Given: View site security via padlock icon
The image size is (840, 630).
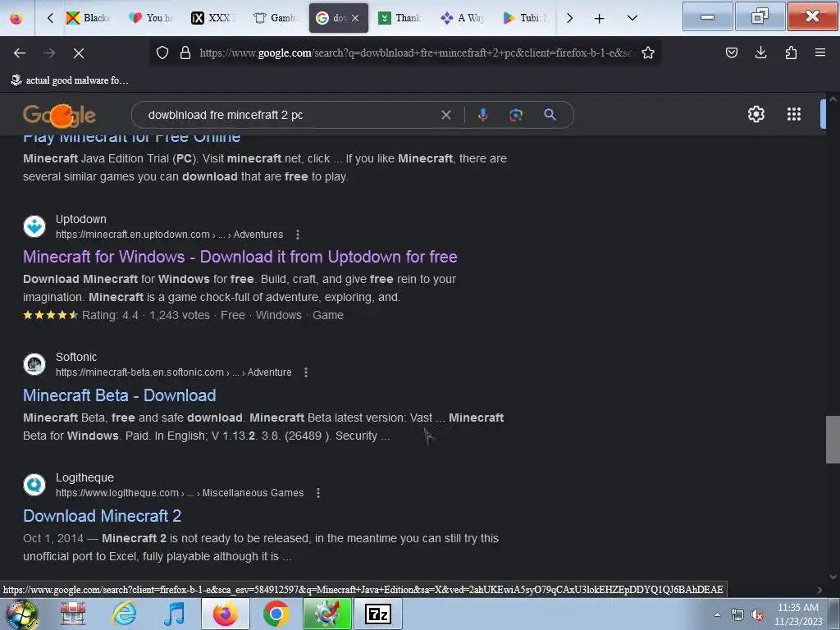Looking at the screenshot, I should point(185,52).
